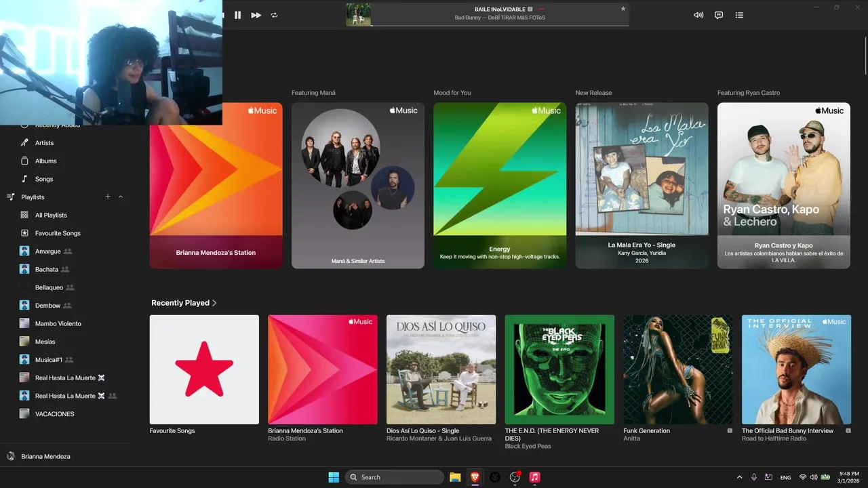Favourite BAILE INoLVIDABLE with the star icon

pyautogui.click(x=623, y=9)
